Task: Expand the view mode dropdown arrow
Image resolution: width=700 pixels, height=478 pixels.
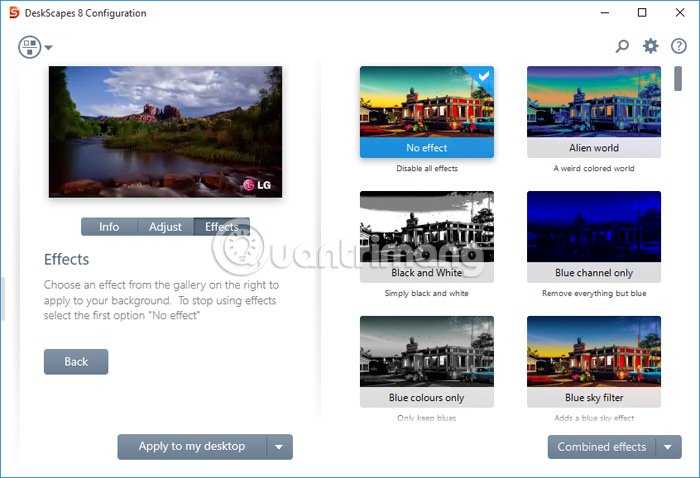Action: [49, 48]
